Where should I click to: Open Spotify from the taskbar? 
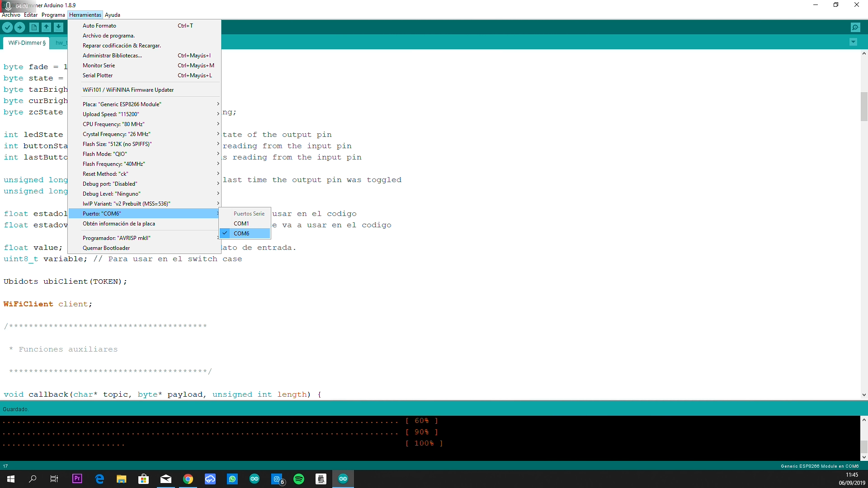click(299, 479)
